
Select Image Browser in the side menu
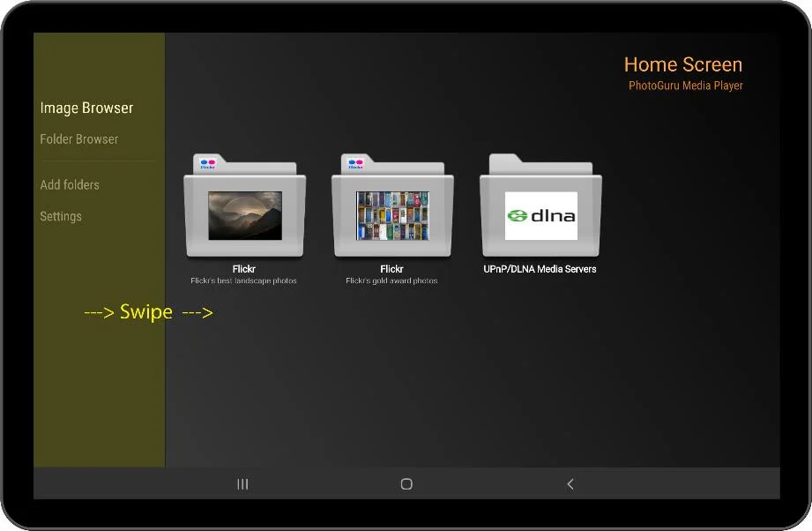point(86,108)
